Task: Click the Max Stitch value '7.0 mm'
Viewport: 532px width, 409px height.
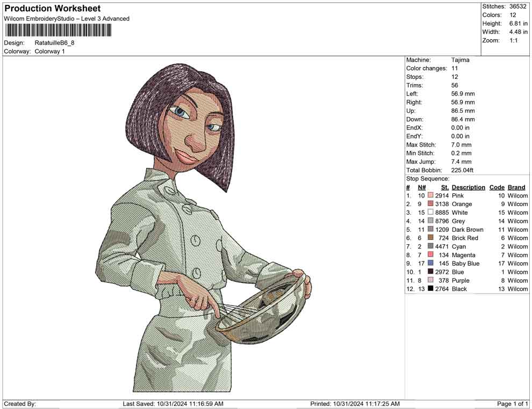Action: click(x=461, y=145)
